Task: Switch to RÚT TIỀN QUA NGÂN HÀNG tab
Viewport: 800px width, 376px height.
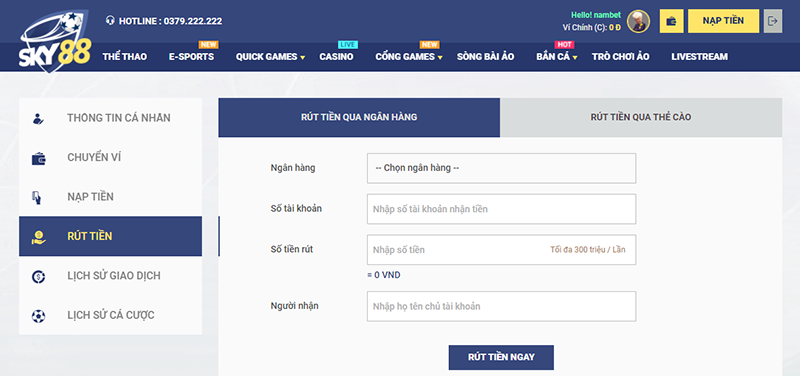Action: click(x=359, y=117)
